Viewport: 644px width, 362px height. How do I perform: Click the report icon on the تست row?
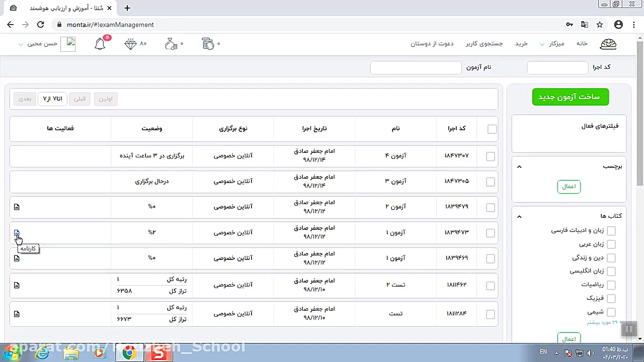tap(17, 314)
